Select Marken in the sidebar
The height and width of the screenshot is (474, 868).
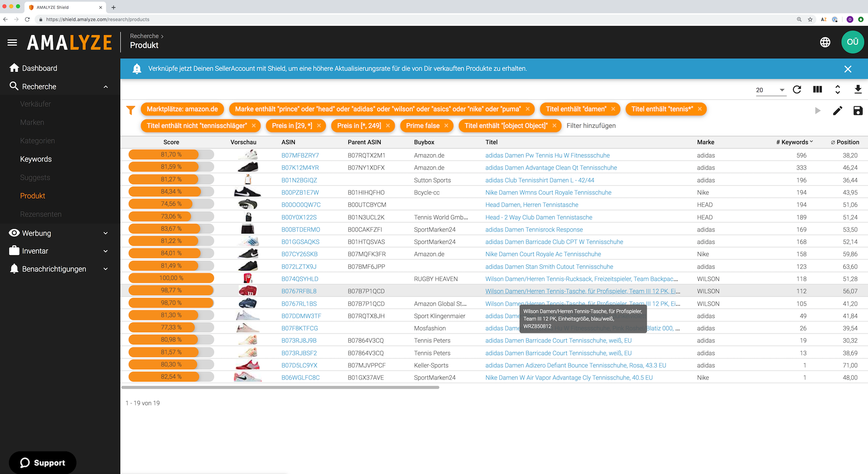[32, 123]
